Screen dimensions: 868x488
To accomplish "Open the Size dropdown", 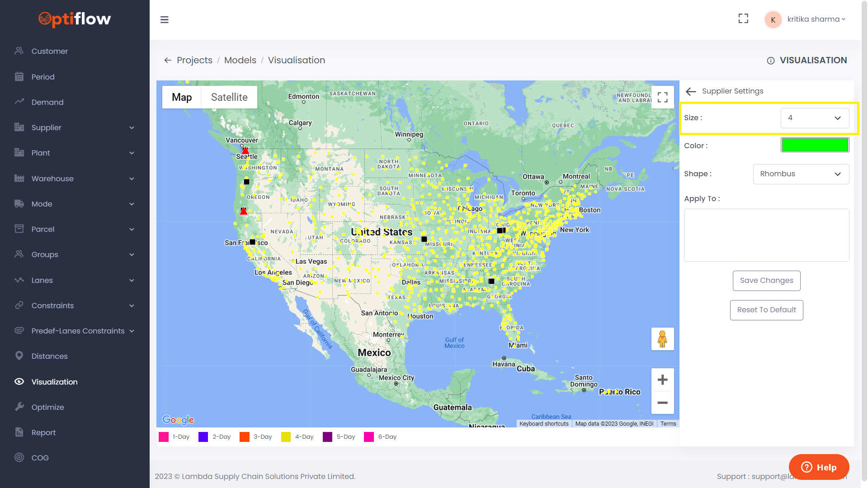I will coord(814,118).
